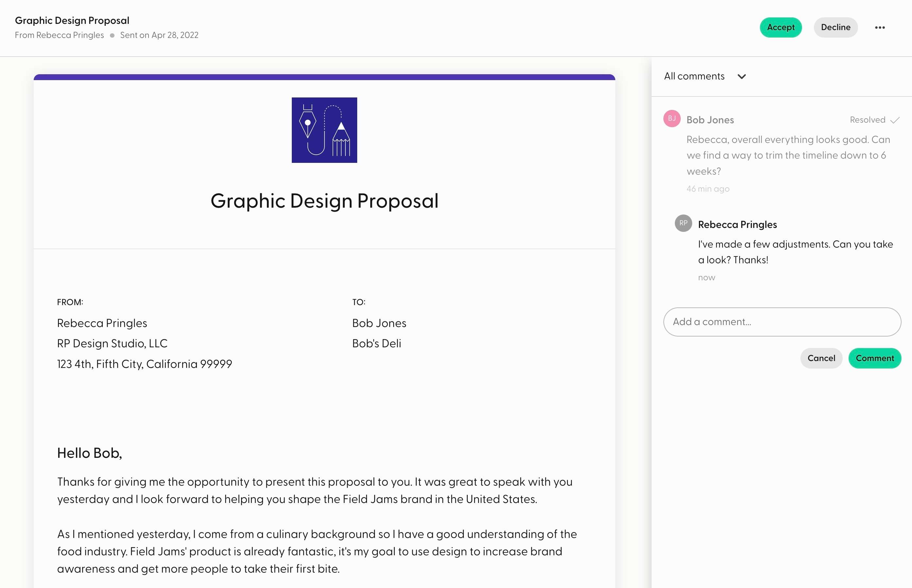This screenshot has width=912, height=588.
Task: Open the three-dot more options menu
Action: [880, 27]
